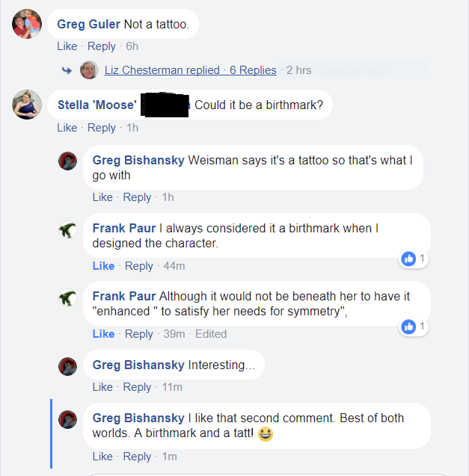The width and height of the screenshot is (469, 476).
Task: Open Frank Paur's profile name link on the birthmark comment
Action: [x=124, y=228]
